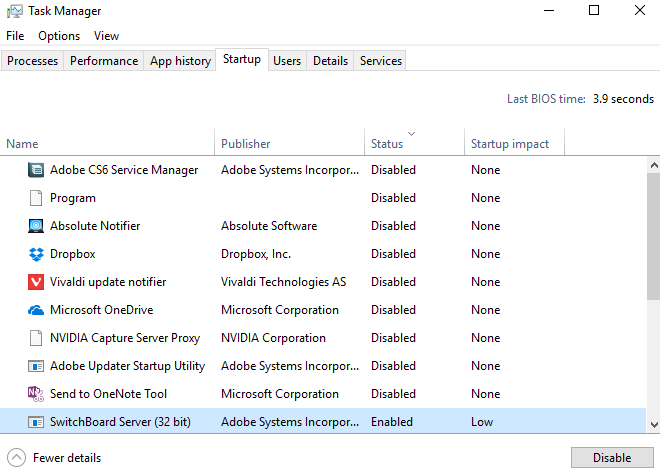Screen dimensions: 660x475
Task: Minimize the Task Manager window
Action: pos(549,10)
